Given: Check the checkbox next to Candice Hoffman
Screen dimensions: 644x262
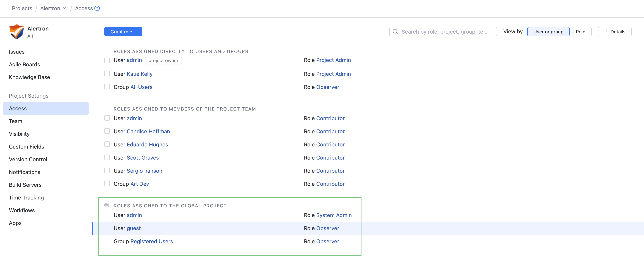Looking at the screenshot, I should coord(107,131).
